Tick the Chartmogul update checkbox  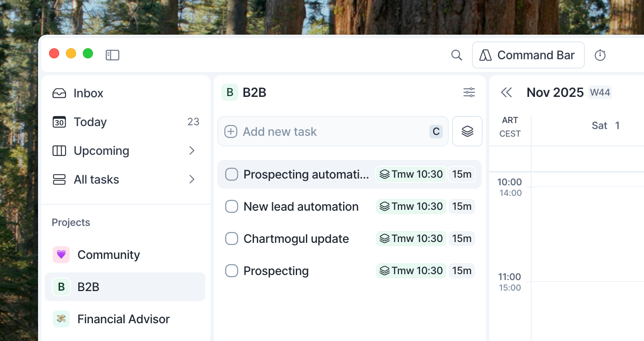(x=232, y=239)
